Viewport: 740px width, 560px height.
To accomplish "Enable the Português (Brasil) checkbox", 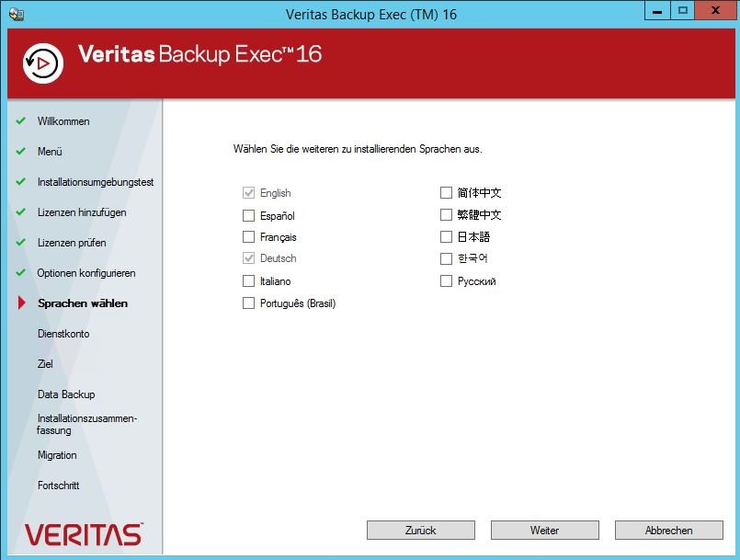I will pyautogui.click(x=248, y=303).
